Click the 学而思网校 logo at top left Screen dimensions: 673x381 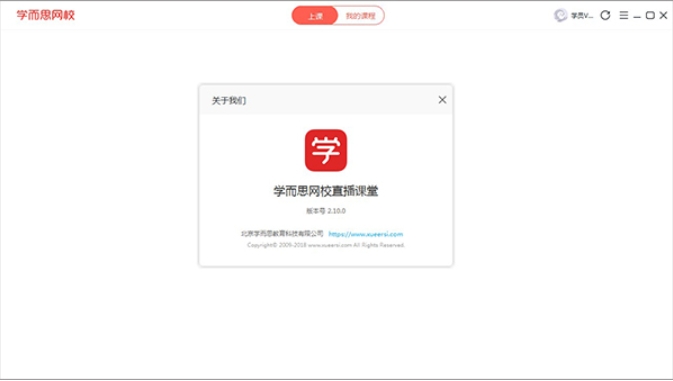pos(45,15)
